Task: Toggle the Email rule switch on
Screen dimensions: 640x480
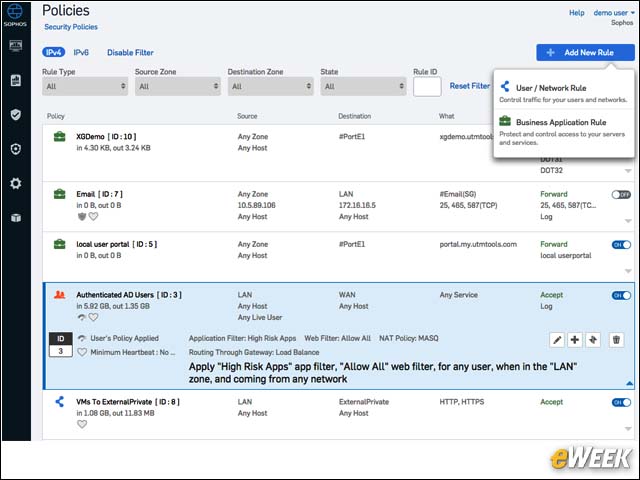Action: click(x=621, y=195)
